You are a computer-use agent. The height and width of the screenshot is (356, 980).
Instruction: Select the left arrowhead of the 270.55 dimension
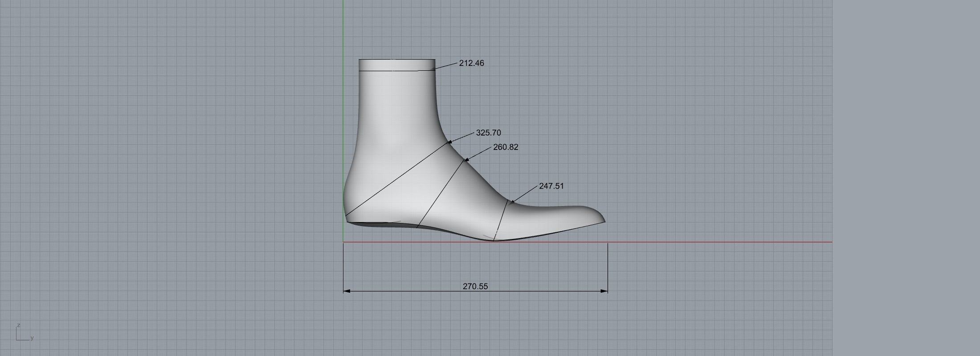(346, 291)
